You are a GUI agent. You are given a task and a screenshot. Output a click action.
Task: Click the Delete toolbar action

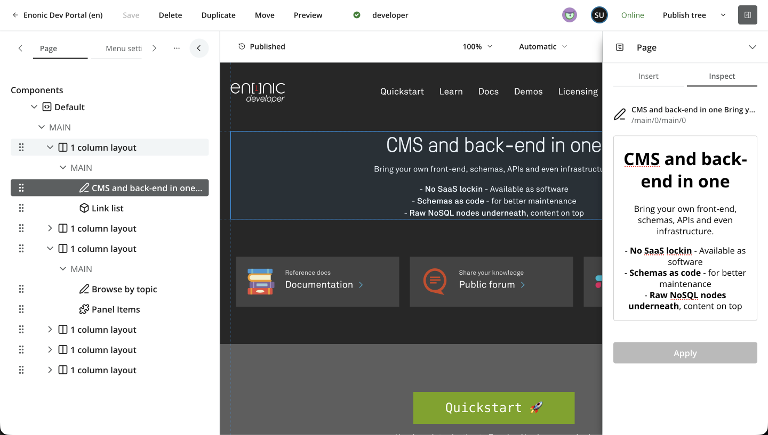[170, 15]
